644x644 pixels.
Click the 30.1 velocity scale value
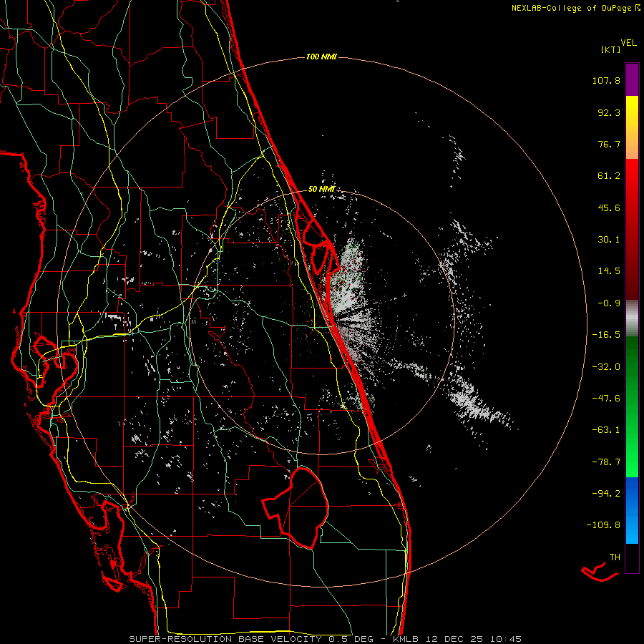coord(609,240)
